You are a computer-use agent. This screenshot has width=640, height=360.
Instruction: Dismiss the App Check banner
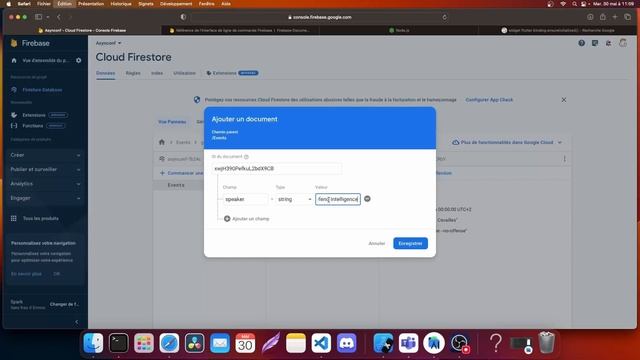(x=564, y=100)
